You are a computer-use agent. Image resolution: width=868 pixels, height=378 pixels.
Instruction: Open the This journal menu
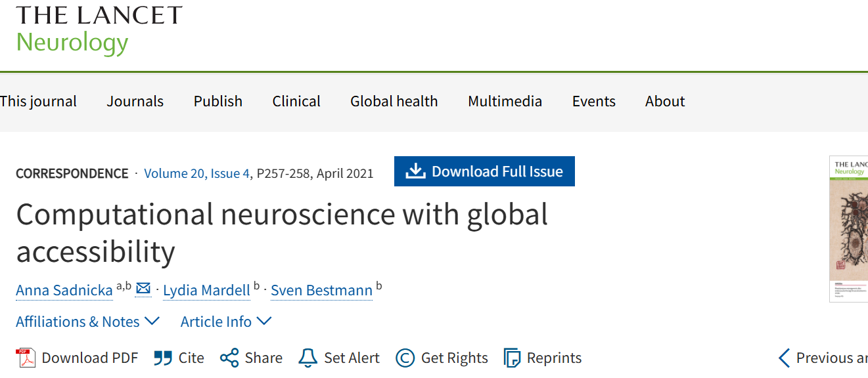38,102
